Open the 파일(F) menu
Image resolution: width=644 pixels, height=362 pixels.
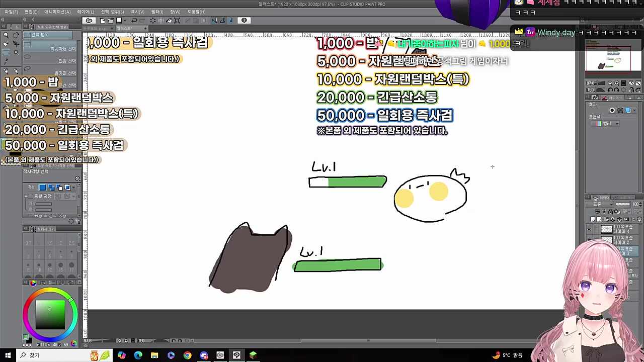11,12
